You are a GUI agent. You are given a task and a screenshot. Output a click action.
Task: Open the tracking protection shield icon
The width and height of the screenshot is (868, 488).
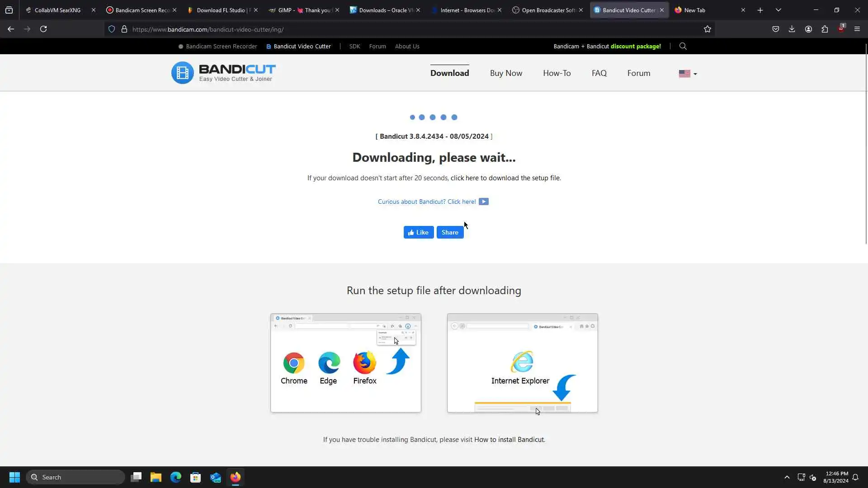click(112, 29)
